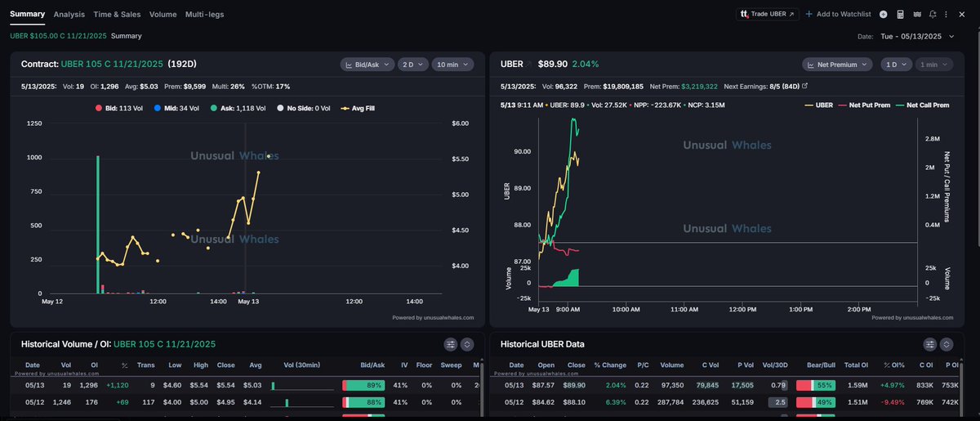Click the 88% Bid/Ask bar for 05/12
This screenshot has width=980, height=421.
click(365, 402)
